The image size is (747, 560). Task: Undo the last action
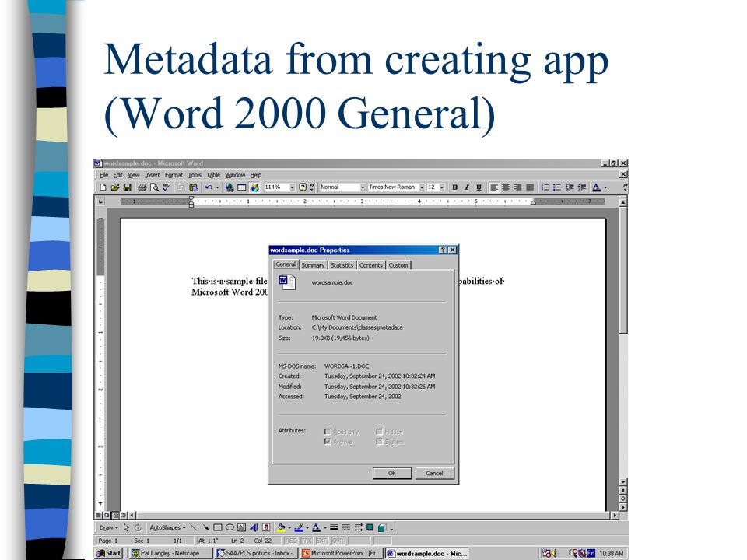(209, 187)
